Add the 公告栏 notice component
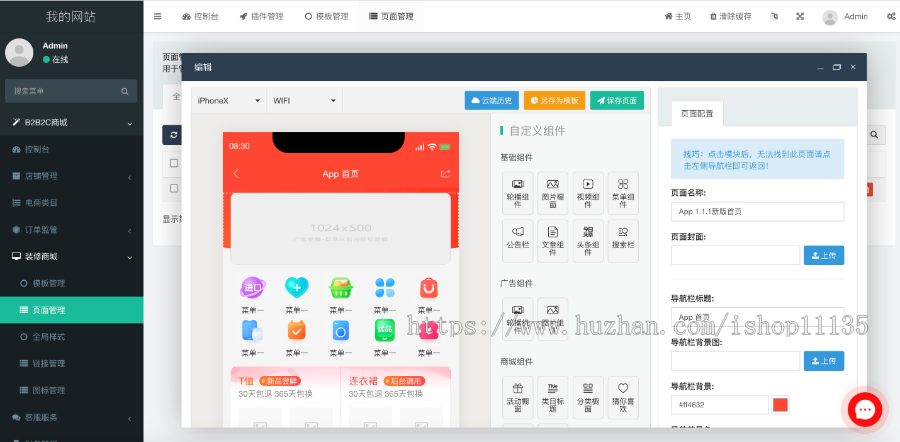900x442 pixels. (517, 241)
